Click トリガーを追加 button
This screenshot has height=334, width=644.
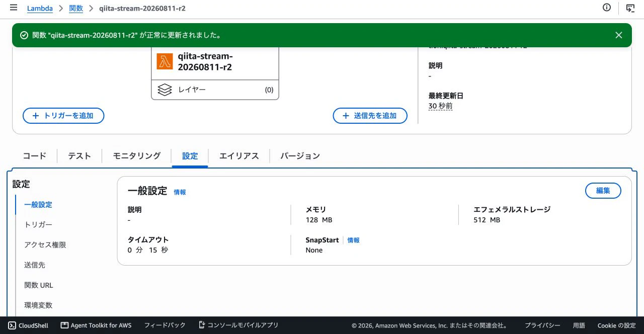tap(63, 116)
